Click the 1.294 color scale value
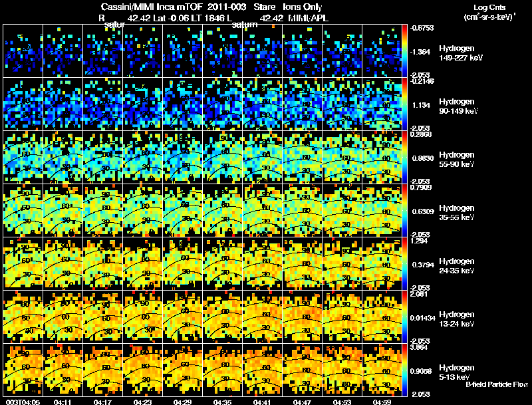532x405 pixels. pyautogui.click(x=419, y=241)
